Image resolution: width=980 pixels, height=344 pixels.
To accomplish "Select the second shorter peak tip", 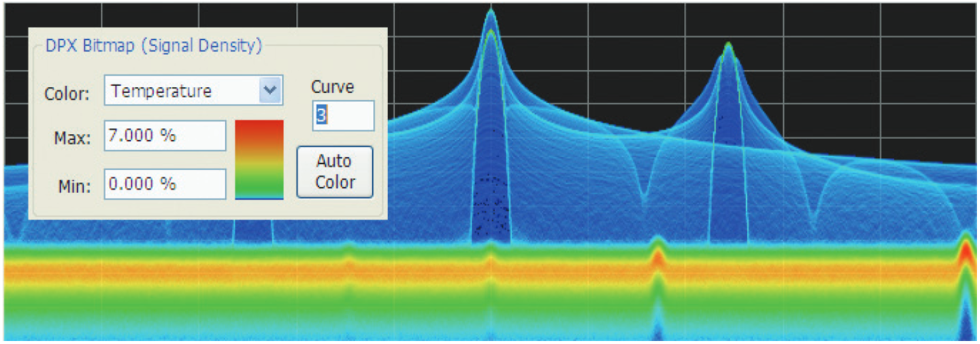I will [728, 46].
